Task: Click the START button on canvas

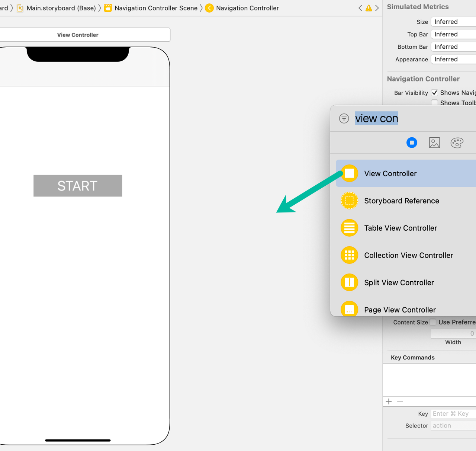Action: click(78, 186)
